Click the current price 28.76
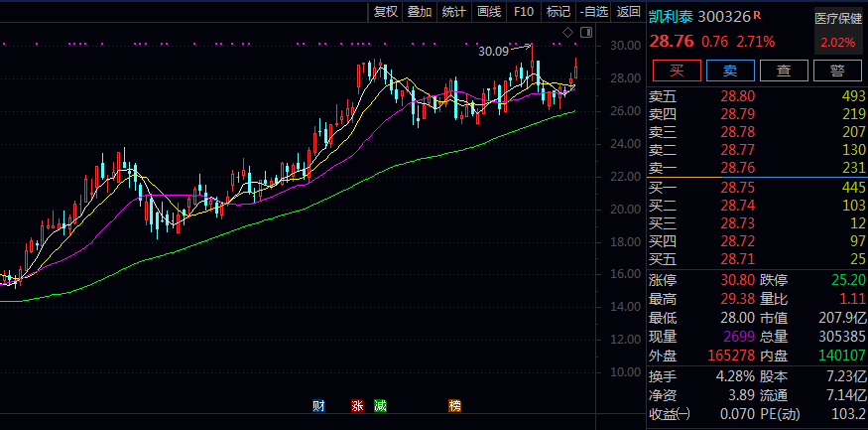The height and width of the screenshot is (430, 868). tap(672, 42)
